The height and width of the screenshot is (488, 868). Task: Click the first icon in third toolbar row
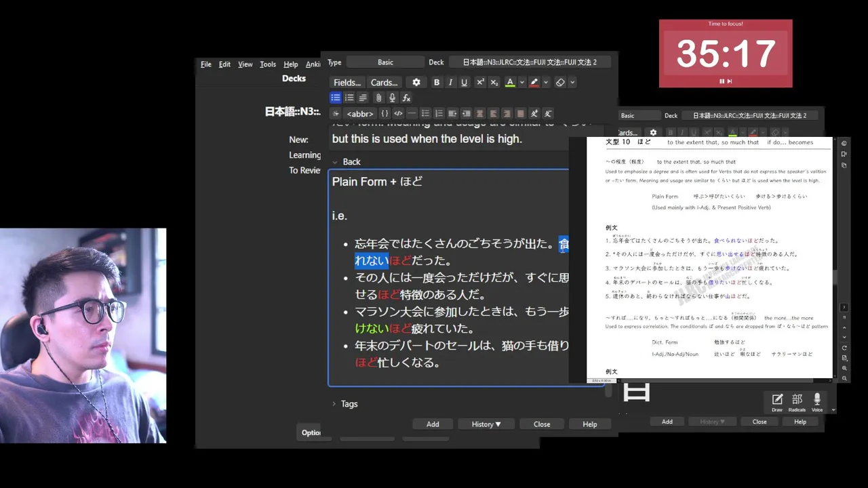click(335, 114)
